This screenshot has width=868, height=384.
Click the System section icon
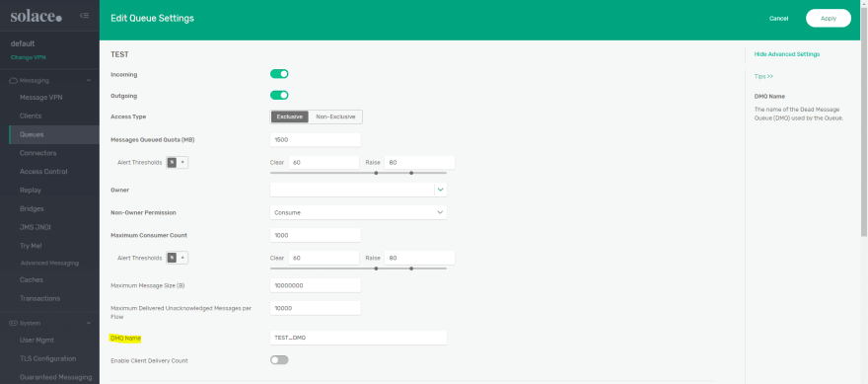click(14, 323)
